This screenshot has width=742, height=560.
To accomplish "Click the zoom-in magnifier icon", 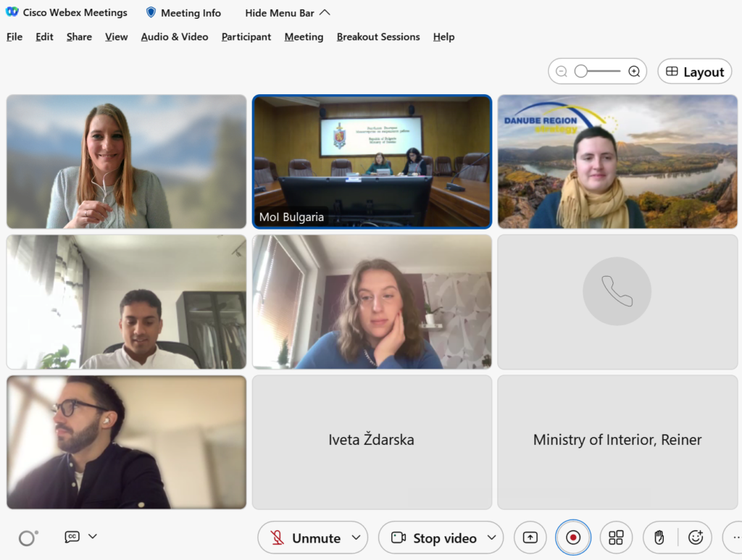I will (x=634, y=72).
